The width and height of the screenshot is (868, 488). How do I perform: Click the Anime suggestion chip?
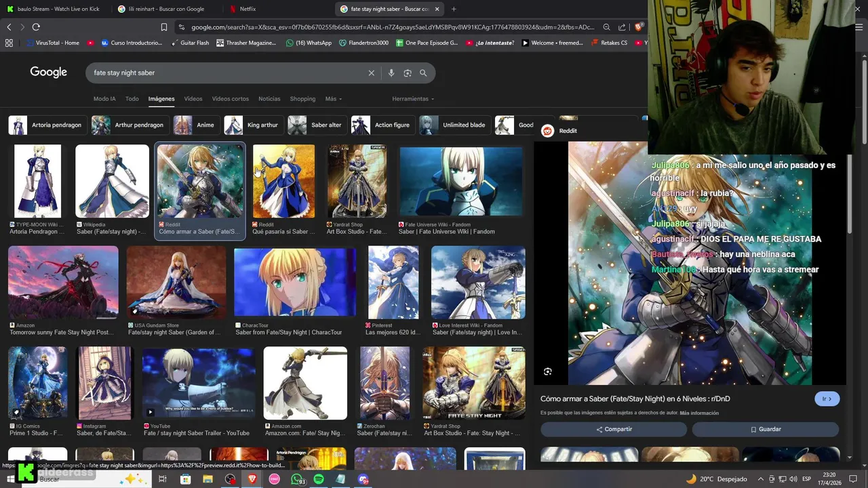196,125
